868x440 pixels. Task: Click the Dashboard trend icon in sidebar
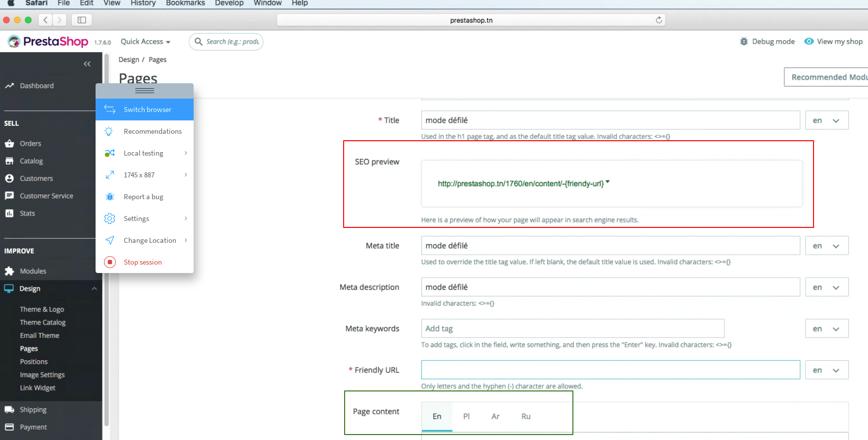[x=9, y=86]
